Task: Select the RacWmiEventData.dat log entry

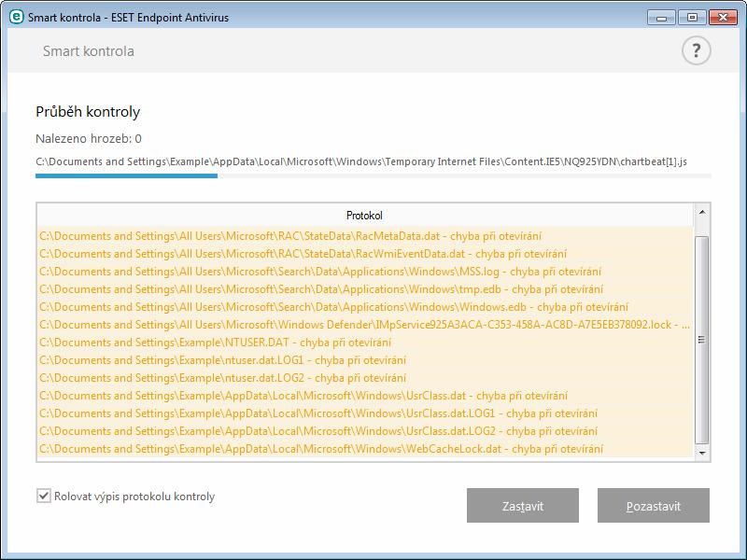Action: point(365,254)
